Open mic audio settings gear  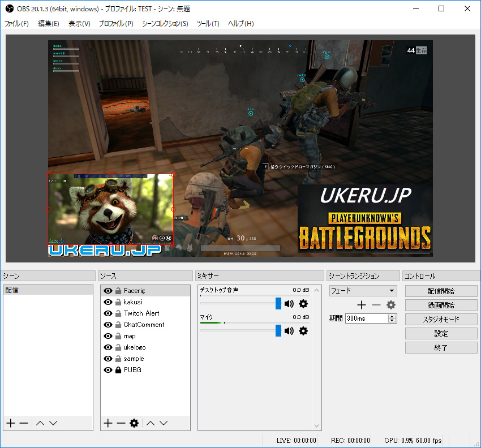[303, 331]
